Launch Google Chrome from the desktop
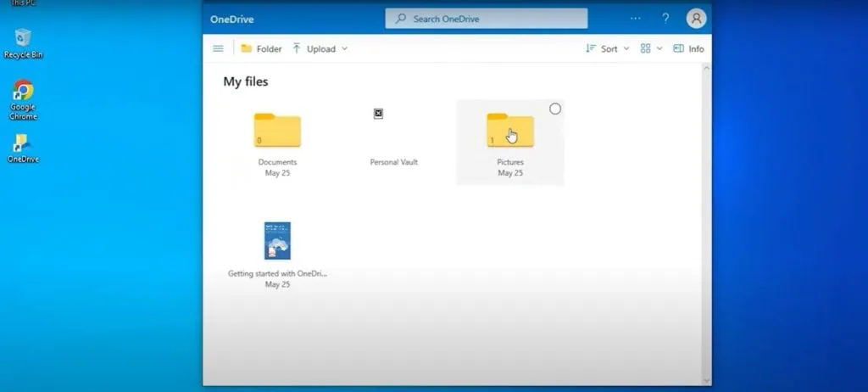The image size is (868, 392). pos(23,91)
